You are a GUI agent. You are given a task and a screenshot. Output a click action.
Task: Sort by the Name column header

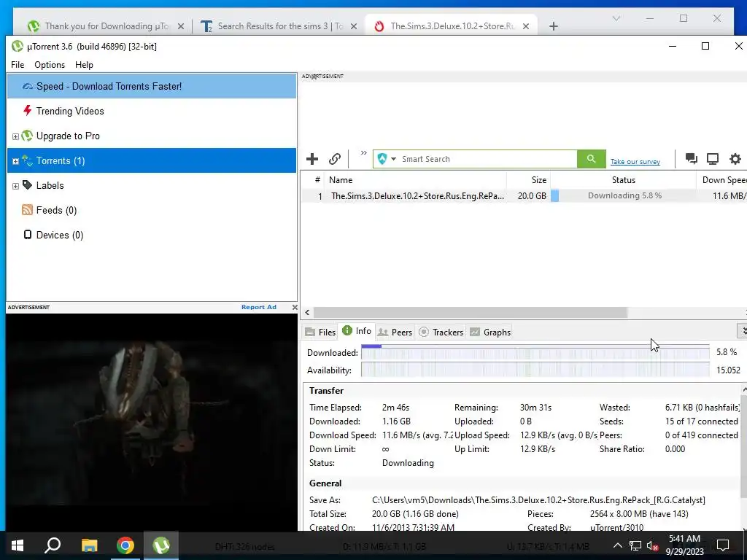415,180
